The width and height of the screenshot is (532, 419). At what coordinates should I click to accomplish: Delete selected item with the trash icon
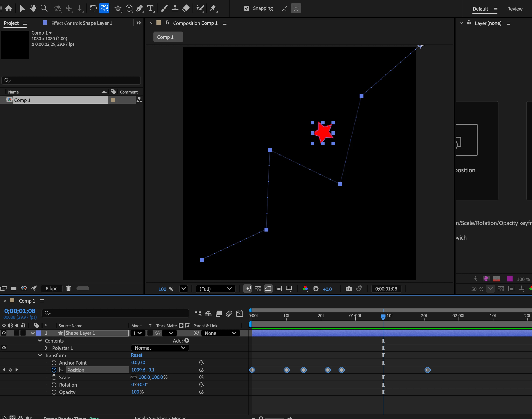pos(68,288)
